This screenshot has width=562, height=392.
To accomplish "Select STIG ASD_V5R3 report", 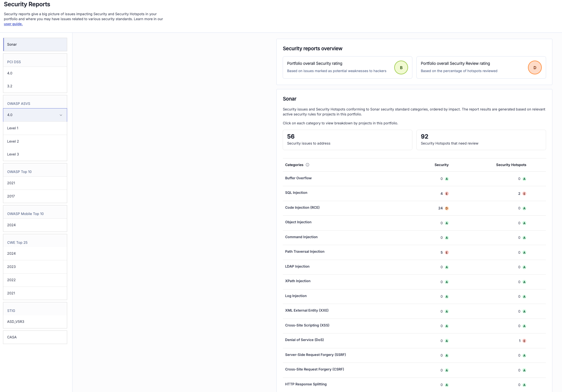I will point(35,322).
